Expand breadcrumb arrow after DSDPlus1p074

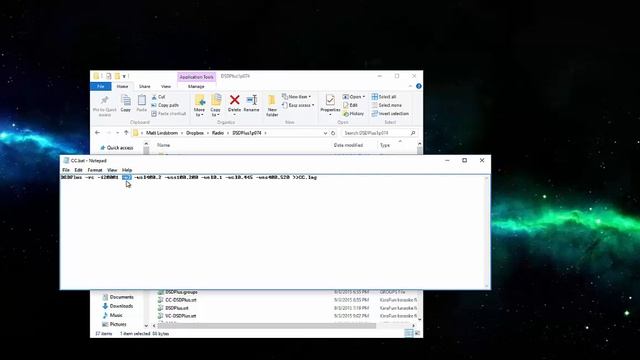[x=265, y=133]
